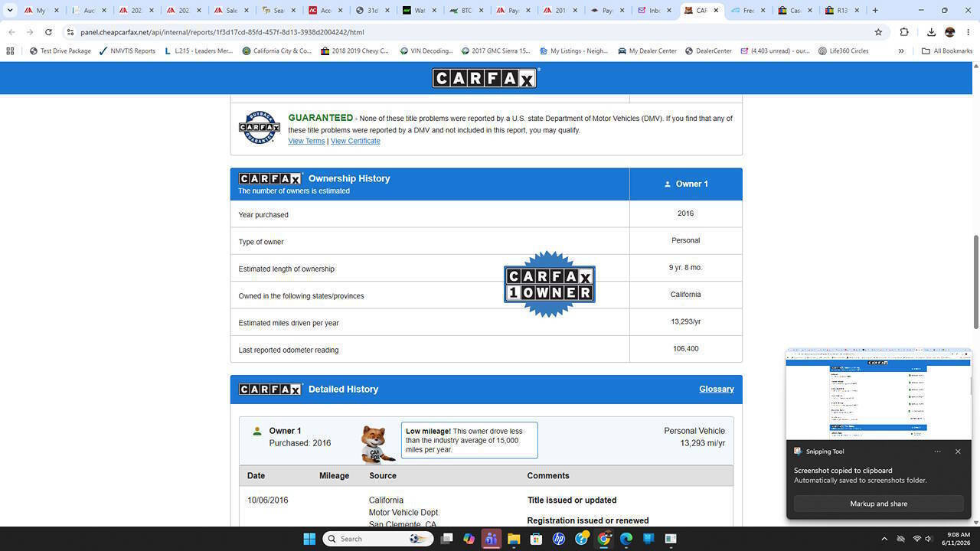Show more bookmarks with the overflow chevron

901,51
